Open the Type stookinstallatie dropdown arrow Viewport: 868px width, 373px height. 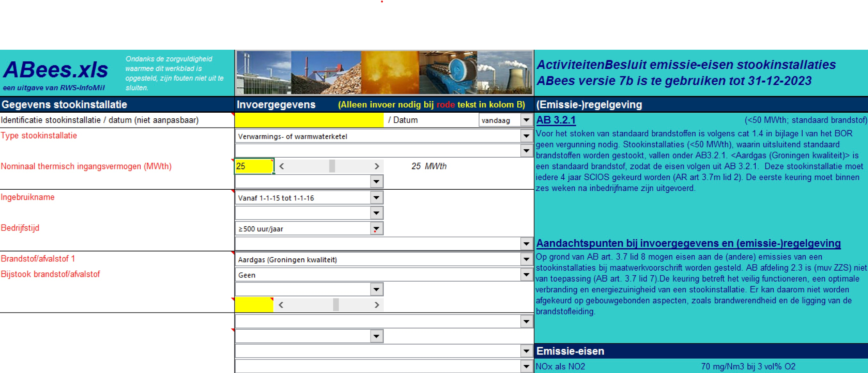tap(526, 136)
